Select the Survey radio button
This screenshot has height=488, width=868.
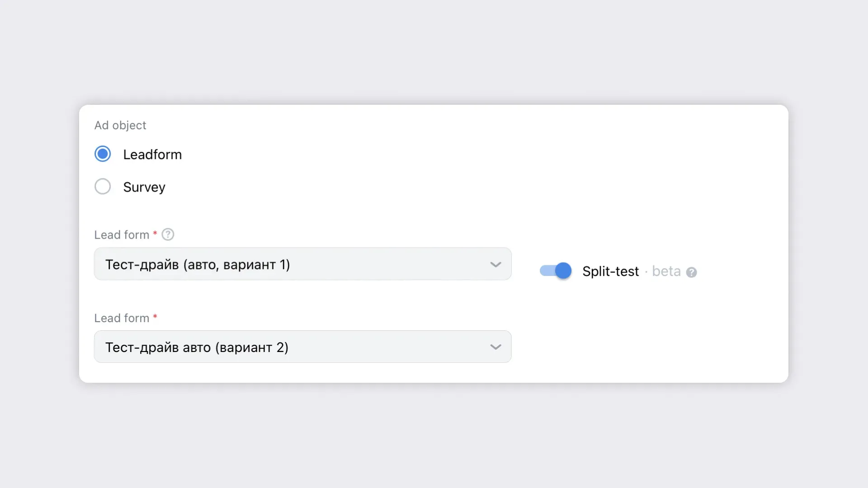pos(103,187)
